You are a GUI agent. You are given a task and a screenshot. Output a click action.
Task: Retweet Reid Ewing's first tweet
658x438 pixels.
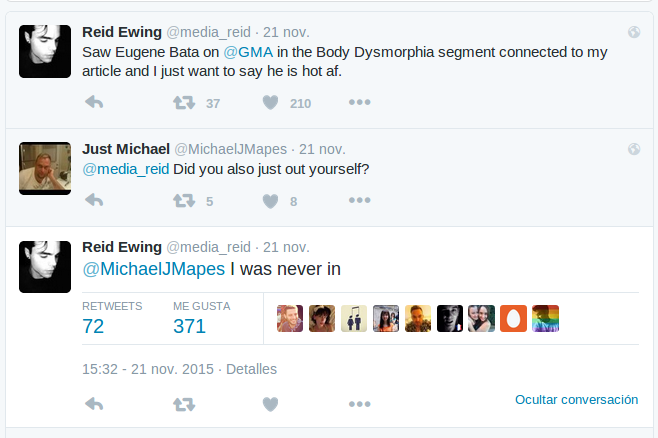click(x=184, y=103)
